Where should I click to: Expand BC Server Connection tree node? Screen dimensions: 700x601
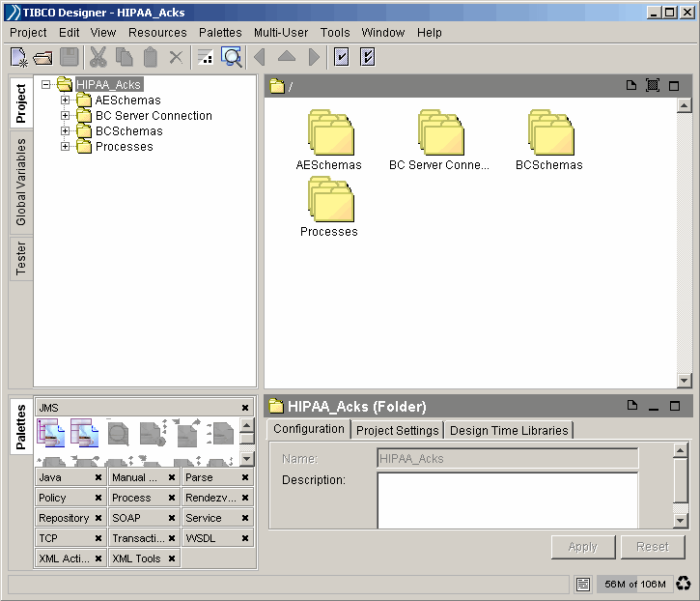pyautogui.click(x=66, y=115)
